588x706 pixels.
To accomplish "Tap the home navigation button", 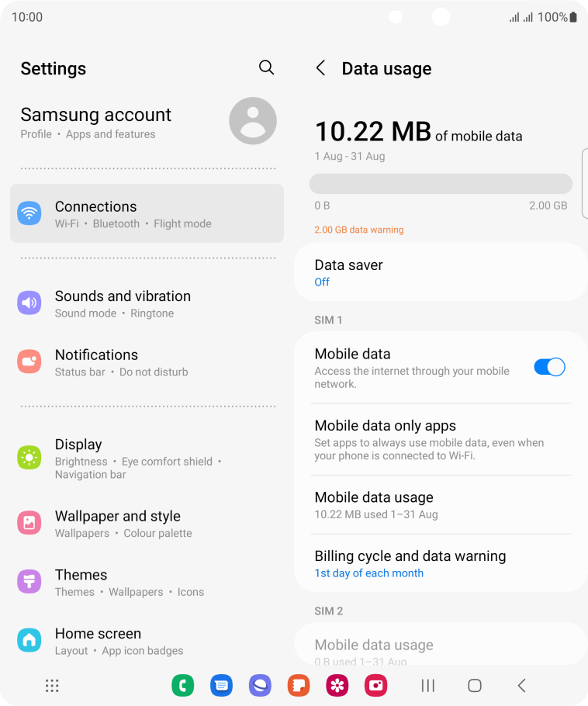I will [x=475, y=686].
